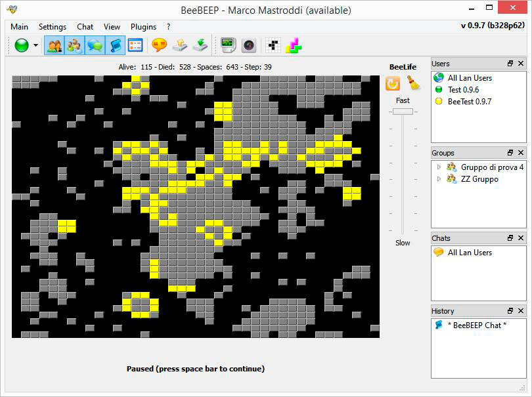Viewport: 532px width, 397px height.
Task: Click the group icon beside ZZ Gruppo
Action: 451,178
